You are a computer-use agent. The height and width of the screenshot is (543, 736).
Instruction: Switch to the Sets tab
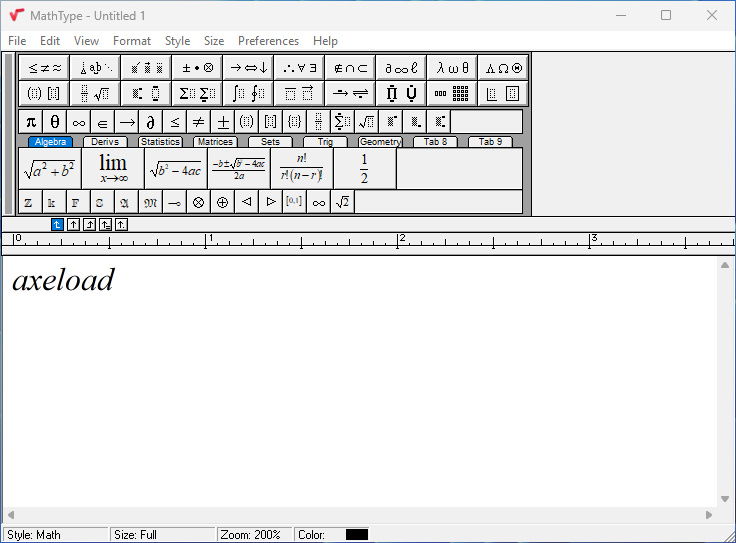point(270,142)
